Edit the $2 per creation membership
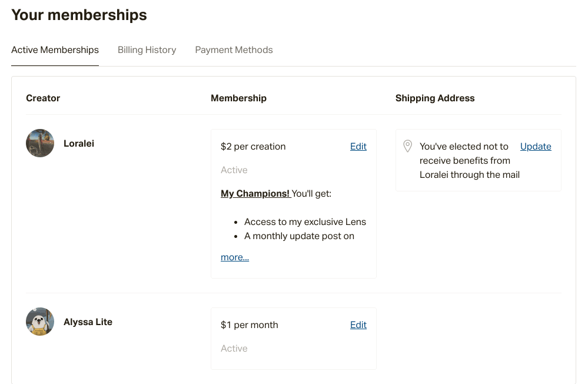 pos(358,147)
